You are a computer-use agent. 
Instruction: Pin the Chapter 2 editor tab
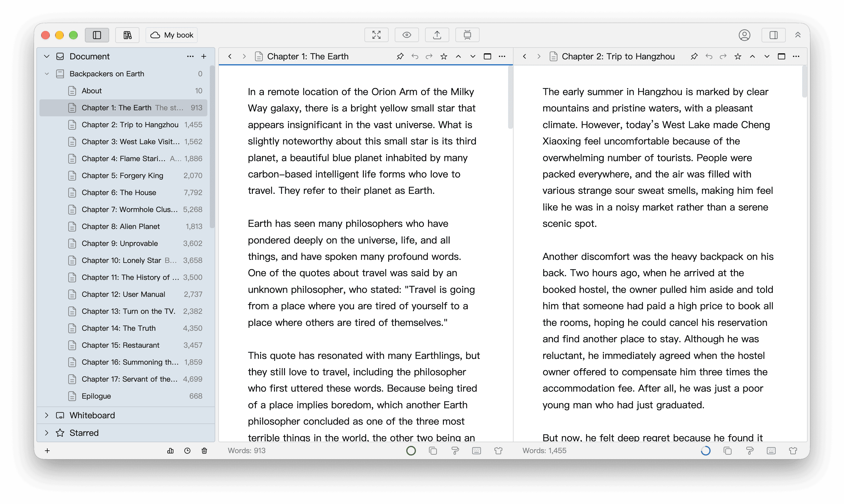click(694, 56)
